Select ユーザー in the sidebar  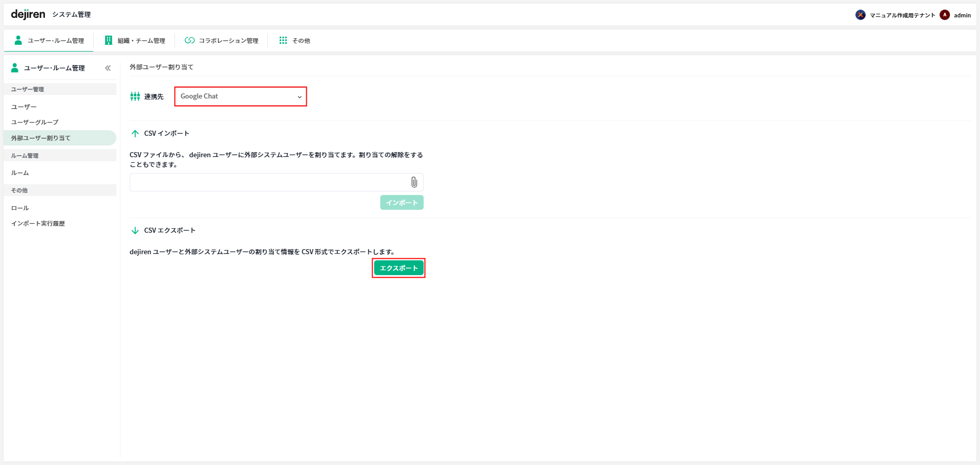point(24,107)
